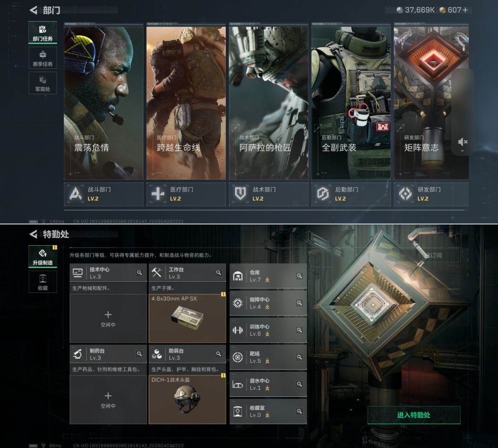Expand upgrade arrows on 指挥中心 row
This screenshot has height=448, width=498.
267,307
